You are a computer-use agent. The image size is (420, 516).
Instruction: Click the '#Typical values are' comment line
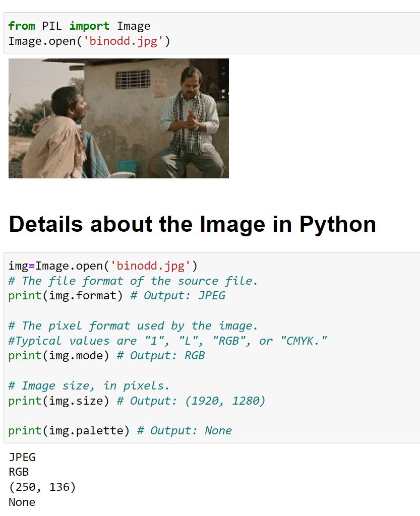pyautogui.click(x=168, y=341)
